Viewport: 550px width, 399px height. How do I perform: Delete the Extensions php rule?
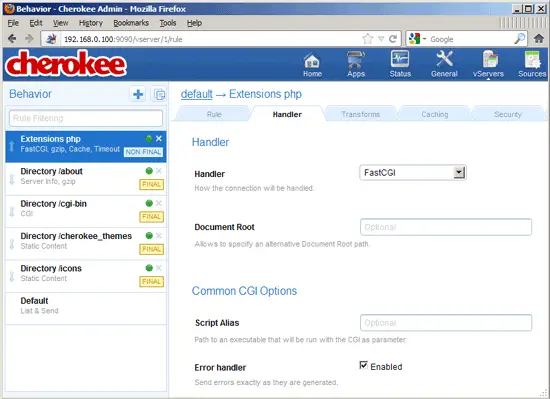[x=159, y=138]
